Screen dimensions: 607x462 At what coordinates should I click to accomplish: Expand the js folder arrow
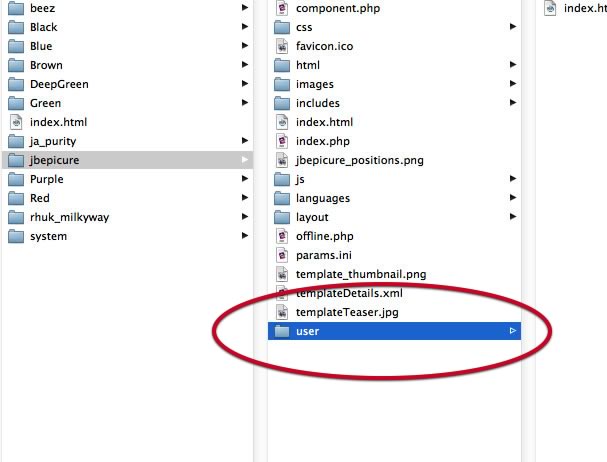tap(513, 178)
